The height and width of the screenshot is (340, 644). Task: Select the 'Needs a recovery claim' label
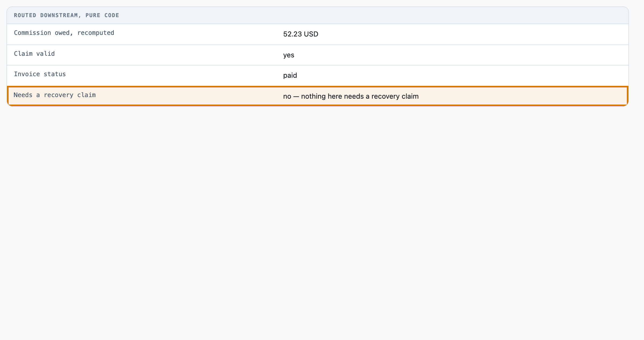(x=55, y=95)
